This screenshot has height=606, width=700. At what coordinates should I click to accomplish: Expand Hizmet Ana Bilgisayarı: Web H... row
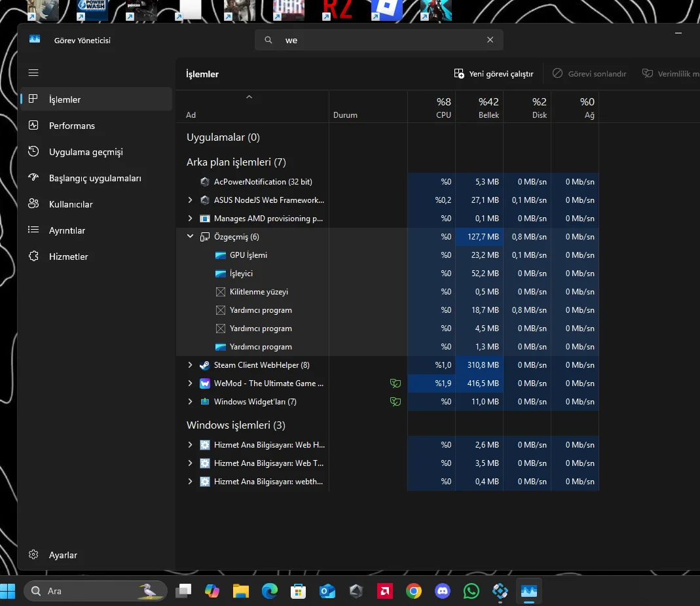[190, 444]
